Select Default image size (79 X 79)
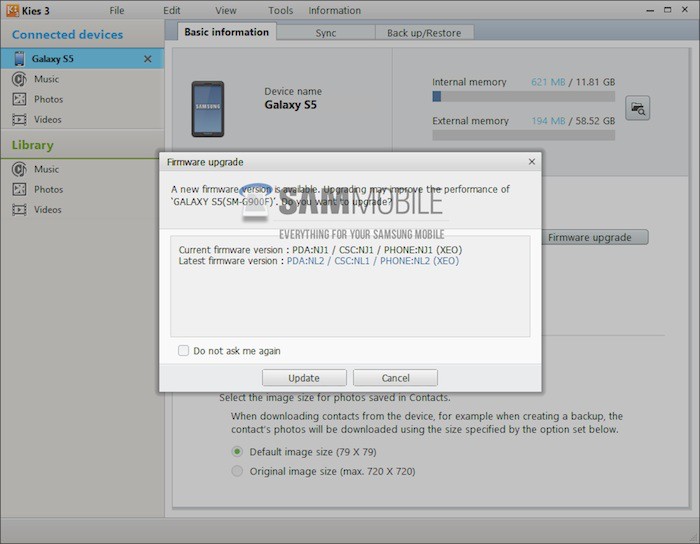 238,452
